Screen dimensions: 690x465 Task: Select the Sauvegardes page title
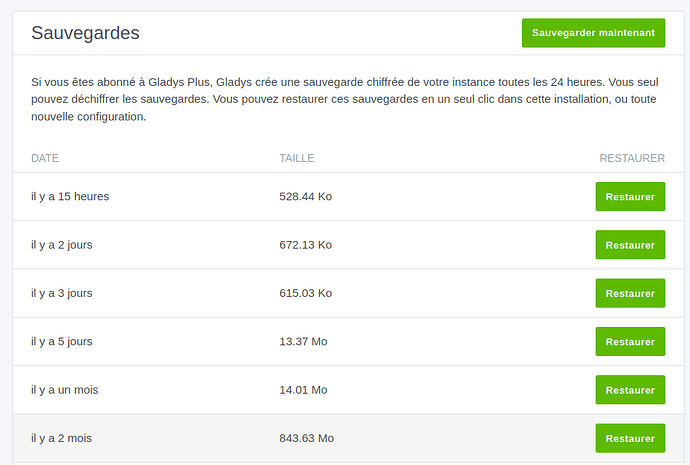click(x=85, y=33)
